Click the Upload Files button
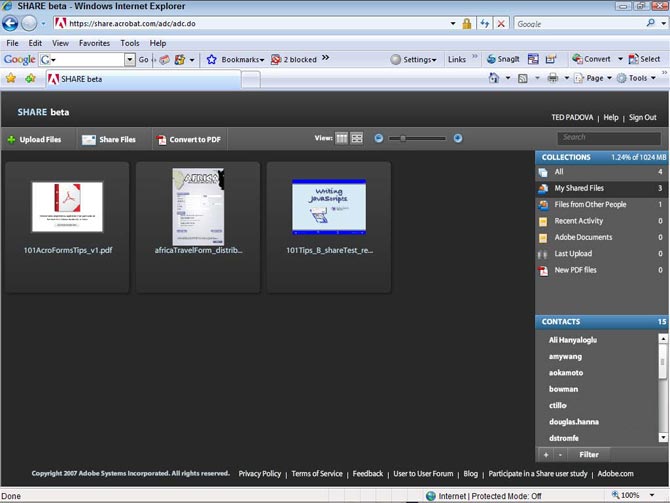This screenshot has width=670, height=503. 34,140
